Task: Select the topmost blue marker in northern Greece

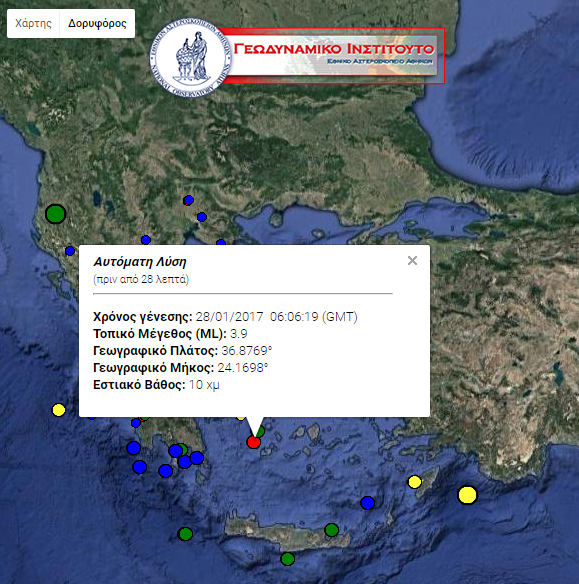Action: (188, 200)
